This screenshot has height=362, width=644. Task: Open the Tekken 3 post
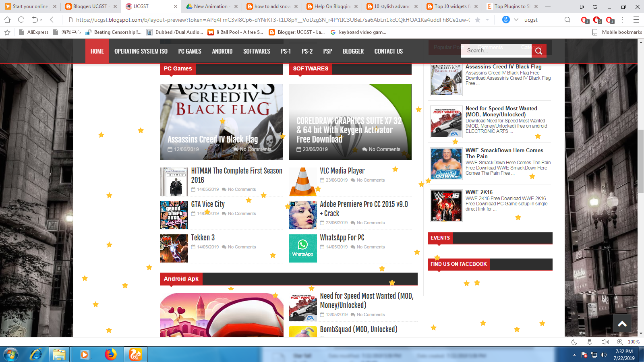tap(203, 238)
